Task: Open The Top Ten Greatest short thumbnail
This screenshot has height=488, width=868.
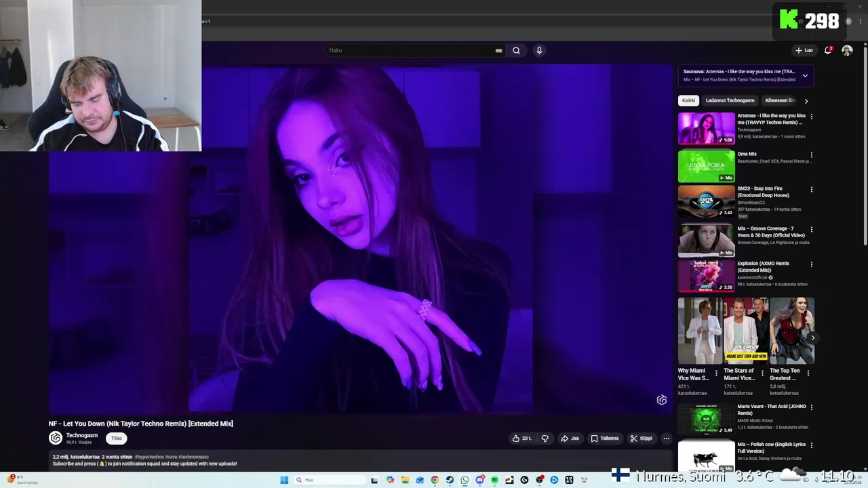Action: tap(792, 331)
